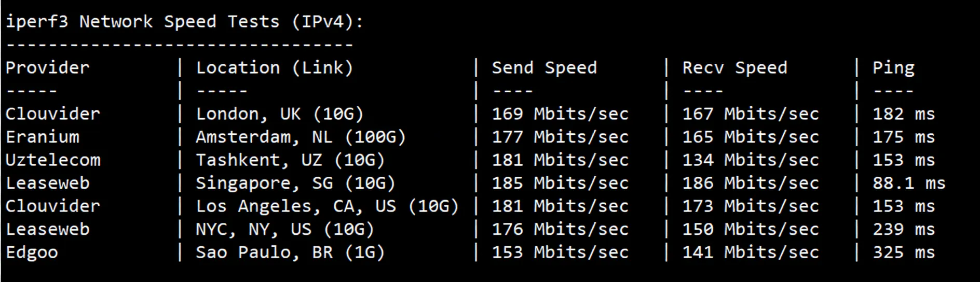
Task: Select Los Angeles, CA, US (10G) text
Action: 327,206
